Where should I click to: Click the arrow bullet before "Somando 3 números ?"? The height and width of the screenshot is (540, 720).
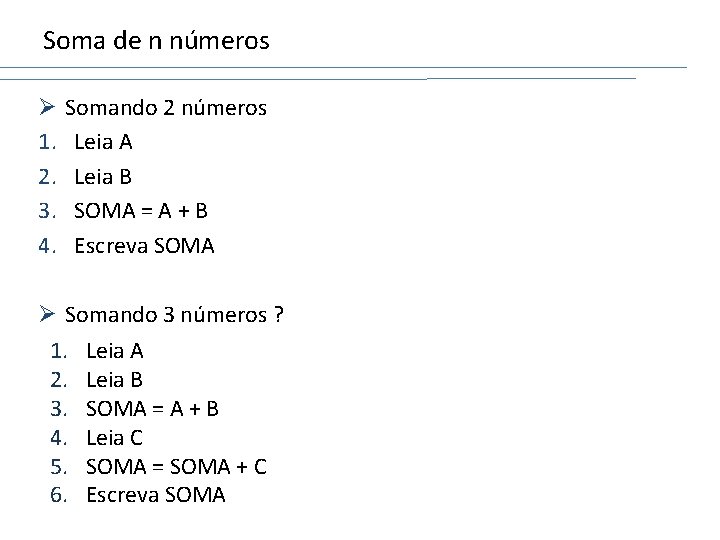[x=46, y=316]
